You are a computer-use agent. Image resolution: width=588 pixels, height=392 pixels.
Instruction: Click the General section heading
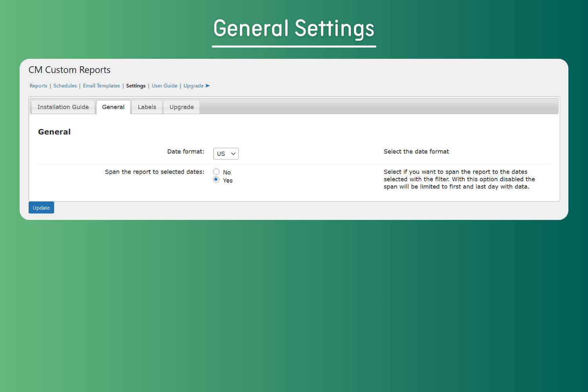[x=54, y=132]
